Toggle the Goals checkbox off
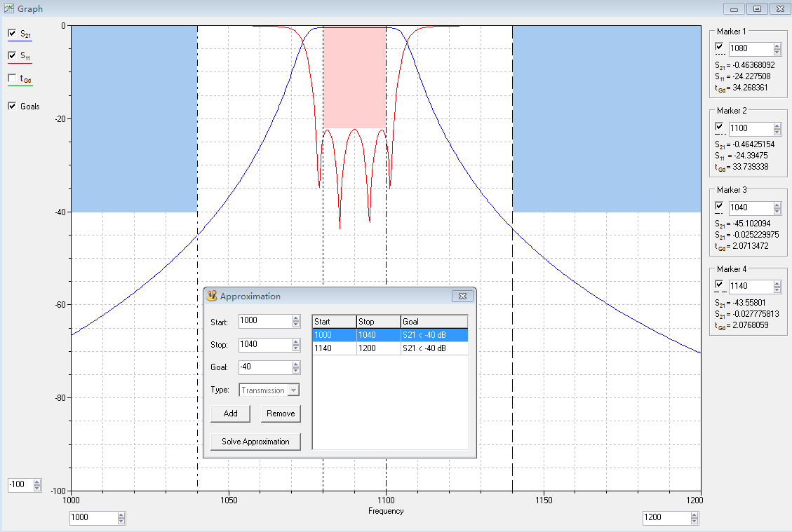 click(12, 107)
